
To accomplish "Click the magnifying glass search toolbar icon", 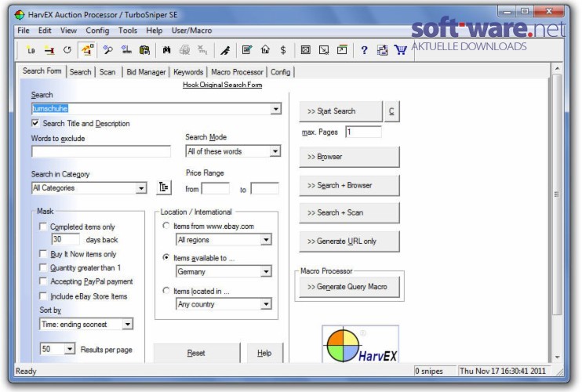I will [x=108, y=50].
